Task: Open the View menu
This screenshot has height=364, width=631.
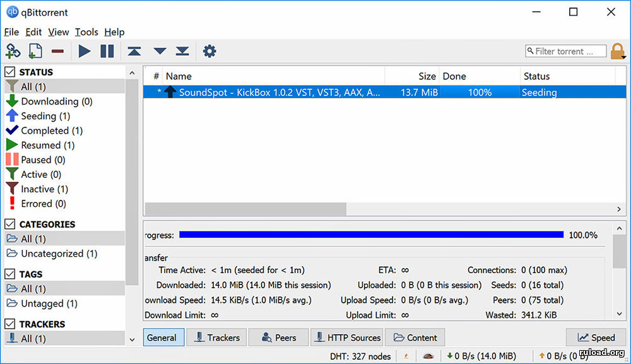Action: (58, 32)
